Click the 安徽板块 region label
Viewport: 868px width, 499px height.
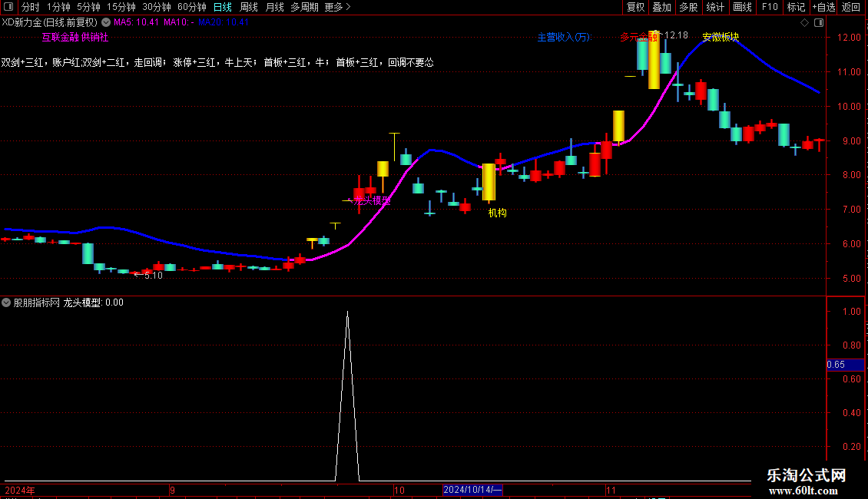coord(721,37)
